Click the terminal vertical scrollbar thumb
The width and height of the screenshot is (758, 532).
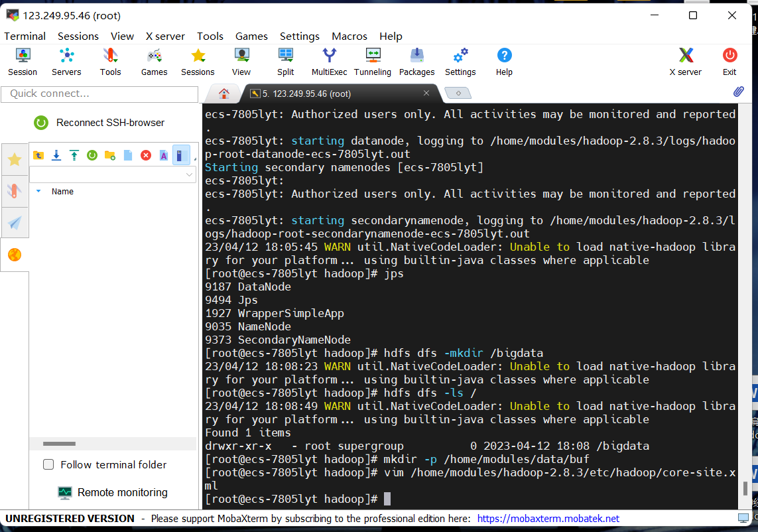pos(745,488)
